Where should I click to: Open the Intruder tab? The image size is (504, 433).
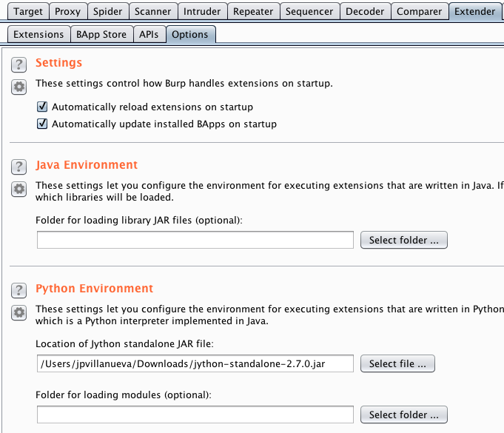[201, 11]
